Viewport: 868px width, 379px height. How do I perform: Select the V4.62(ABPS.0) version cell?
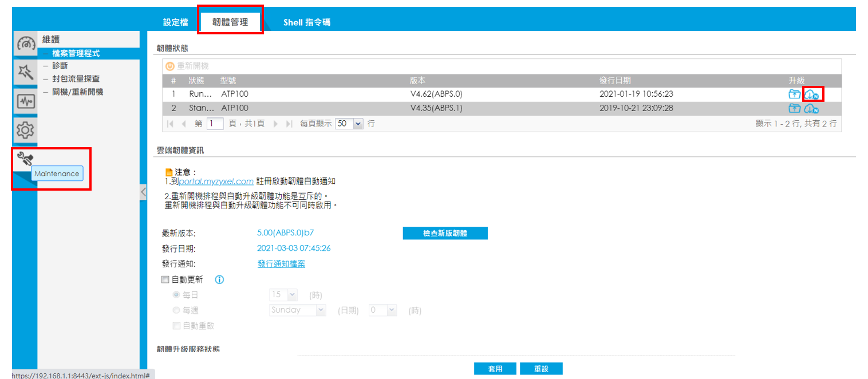[436, 94]
